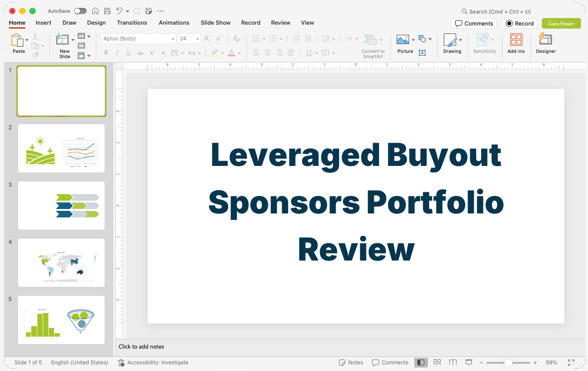588x371 pixels.
Task: Open the Slide Show tab
Action: click(215, 22)
